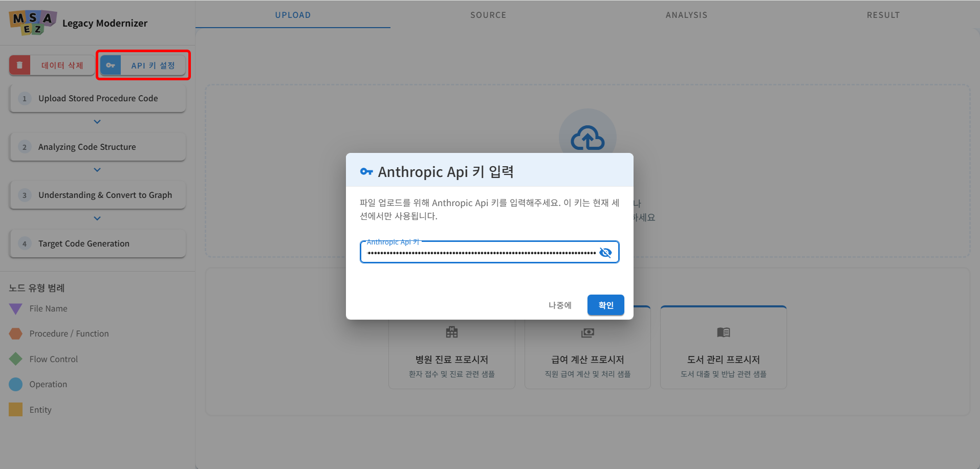Click the File Name legend label
Image resolution: width=980 pixels, height=469 pixels.
49,309
